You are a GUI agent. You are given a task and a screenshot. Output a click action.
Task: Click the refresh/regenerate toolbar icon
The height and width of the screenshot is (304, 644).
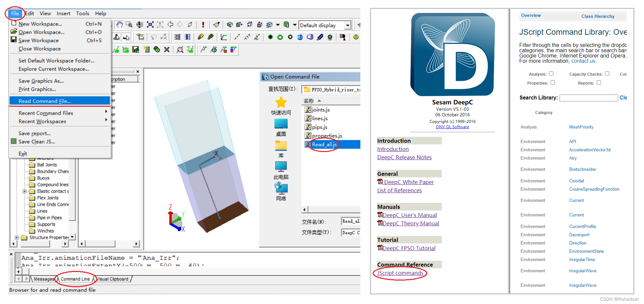[x=190, y=25]
